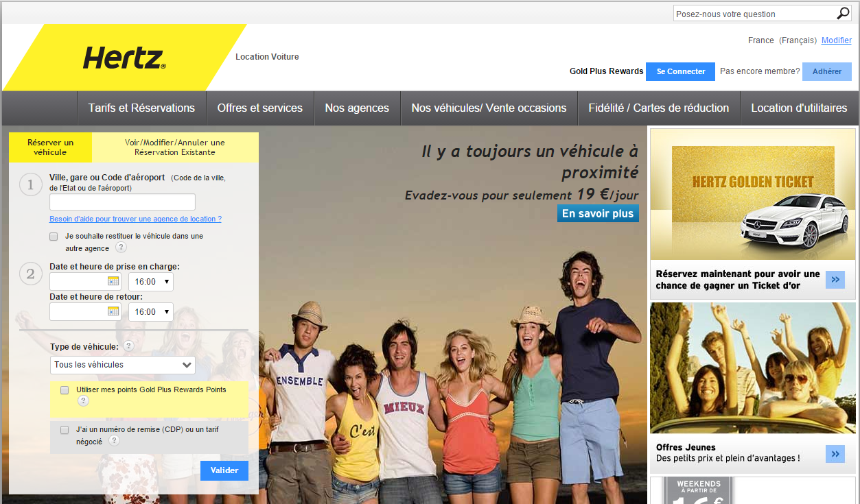This screenshot has width=860, height=504.
Task: Open the pickup date calendar icon
Action: [x=113, y=281]
